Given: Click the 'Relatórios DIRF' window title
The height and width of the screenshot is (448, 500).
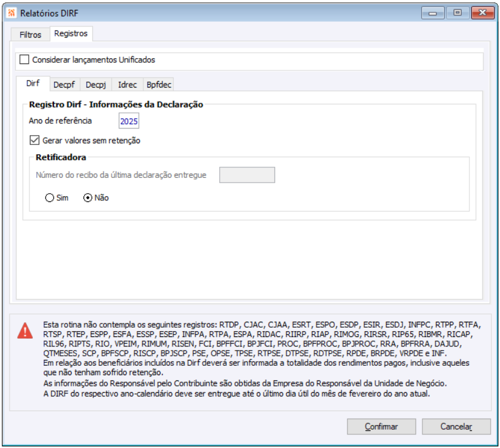Looking at the screenshot, I should click(49, 13).
